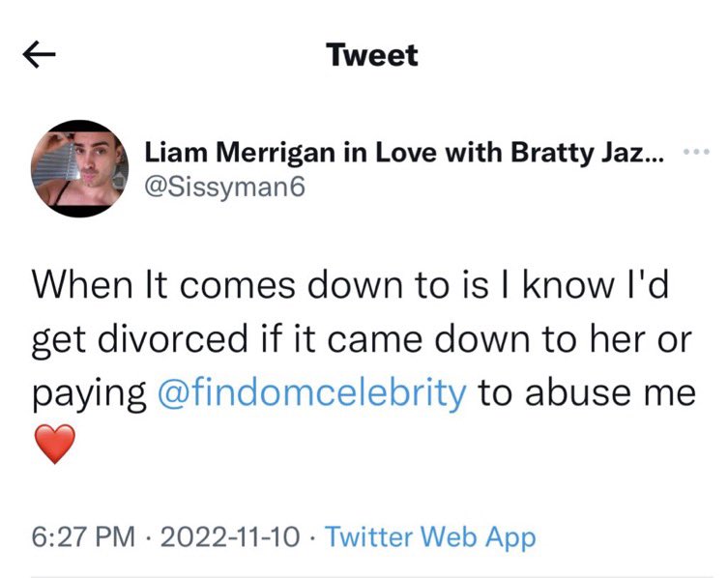Image resolution: width=728 pixels, height=578 pixels.
Task: Click the red heart emoji
Action: point(56,445)
